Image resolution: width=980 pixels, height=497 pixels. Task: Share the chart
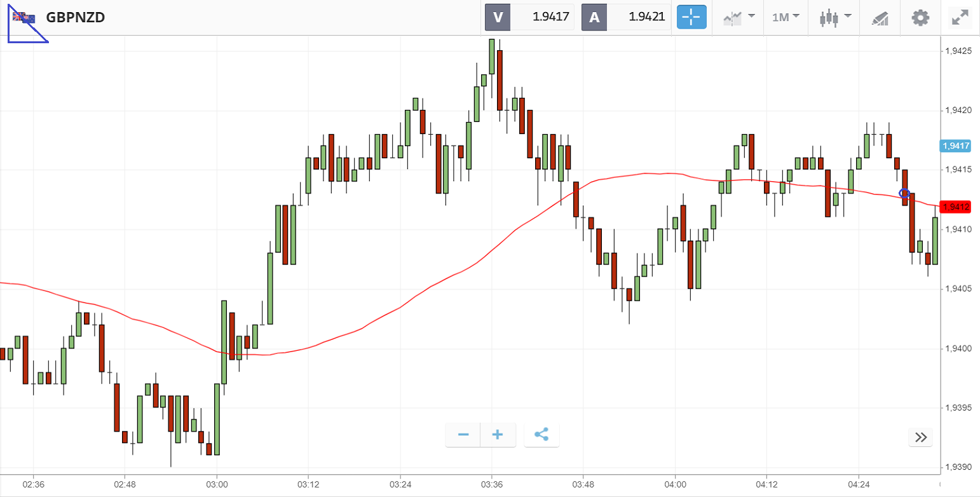541,435
